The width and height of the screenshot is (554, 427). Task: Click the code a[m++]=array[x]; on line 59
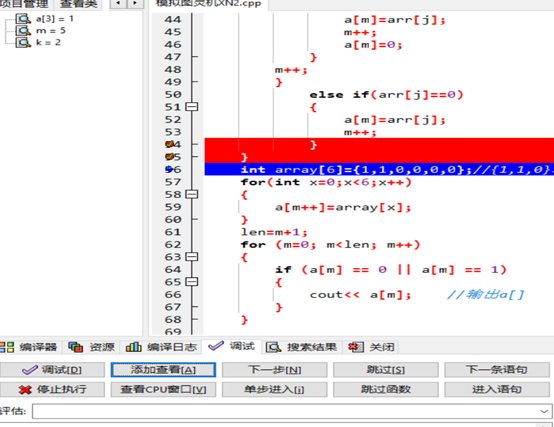coord(343,207)
